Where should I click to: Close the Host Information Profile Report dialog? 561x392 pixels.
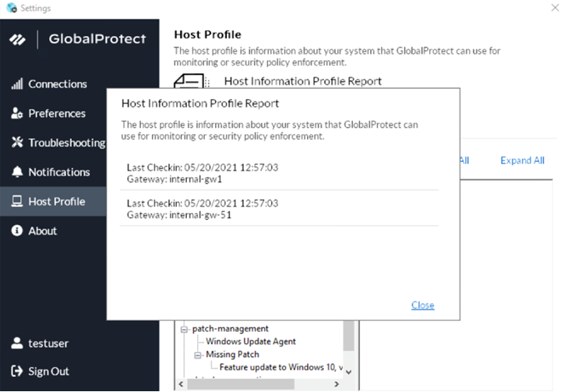coord(422,305)
